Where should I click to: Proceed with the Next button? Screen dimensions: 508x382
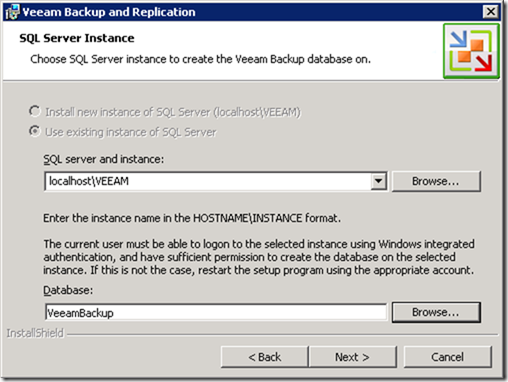[352, 357]
